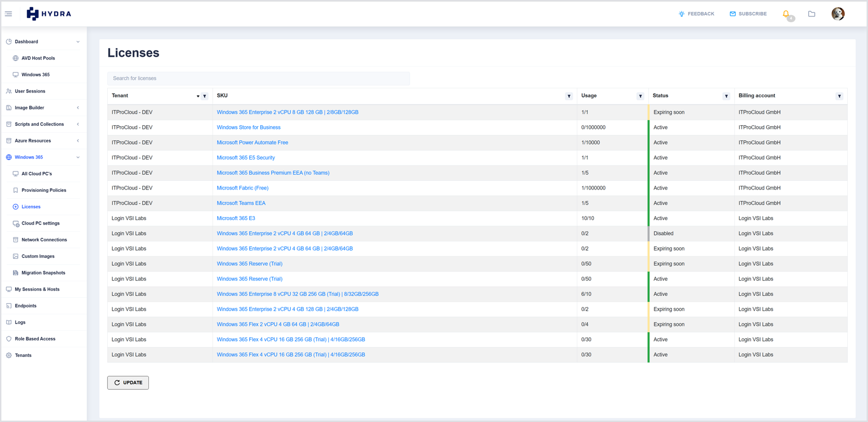Open Microsoft 365 E5 Security link
Screen dimensions: 868x422
click(246, 158)
